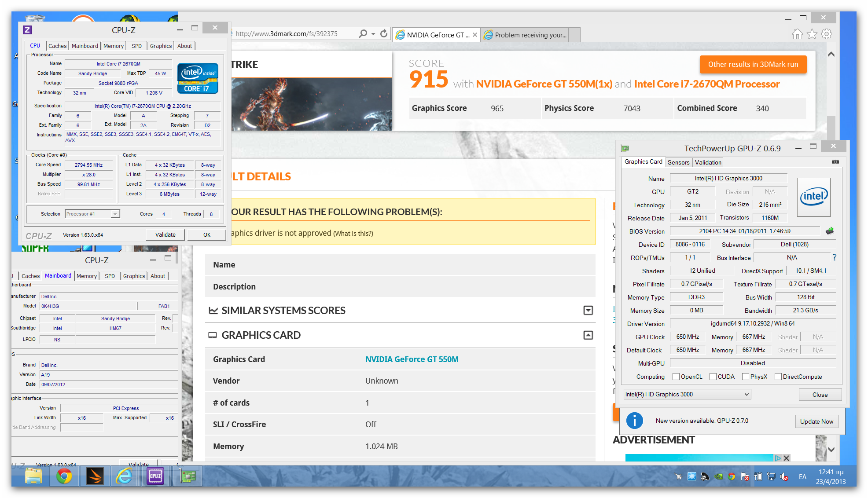Click Update Now in the GPU-Z update notice

(817, 421)
